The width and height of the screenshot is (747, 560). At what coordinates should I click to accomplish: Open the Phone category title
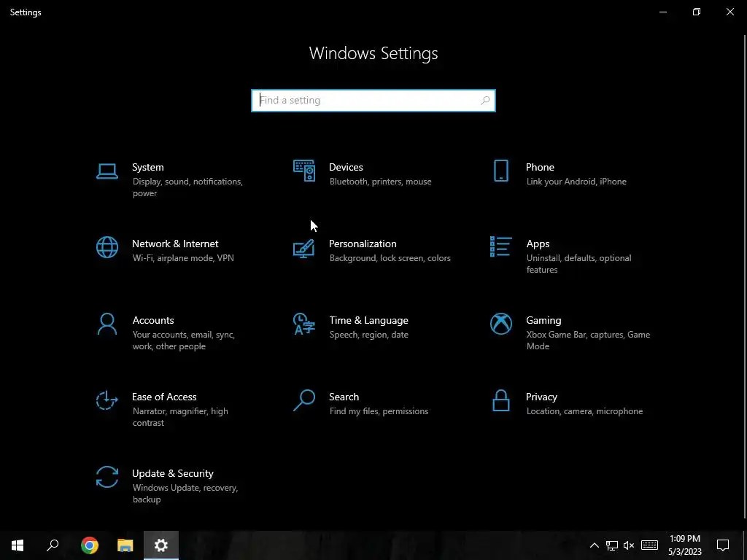point(540,167)
